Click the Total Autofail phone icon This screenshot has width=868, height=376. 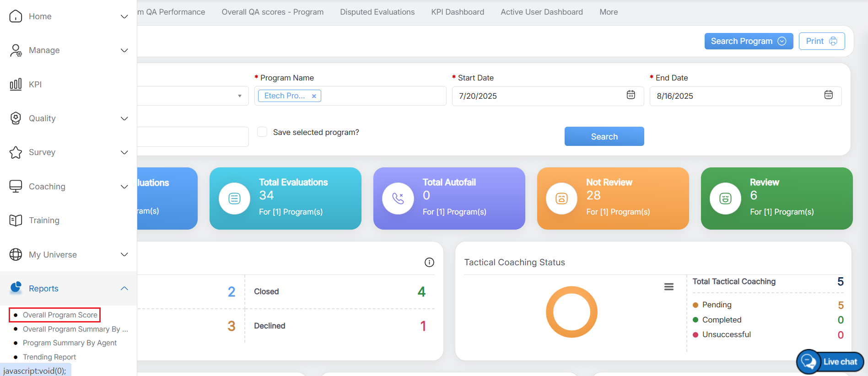(x=398, y=199)
